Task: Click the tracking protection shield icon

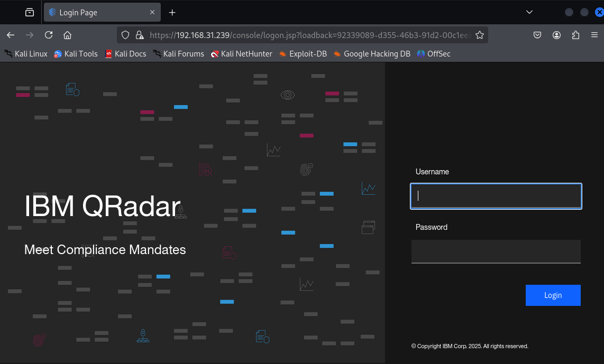Action: [x=125, y=35]
